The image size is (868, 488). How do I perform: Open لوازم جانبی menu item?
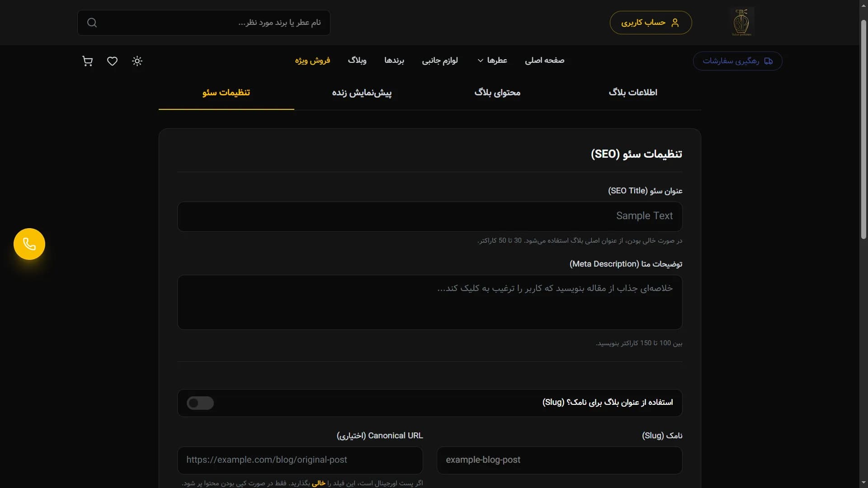(x=440, y=61)
